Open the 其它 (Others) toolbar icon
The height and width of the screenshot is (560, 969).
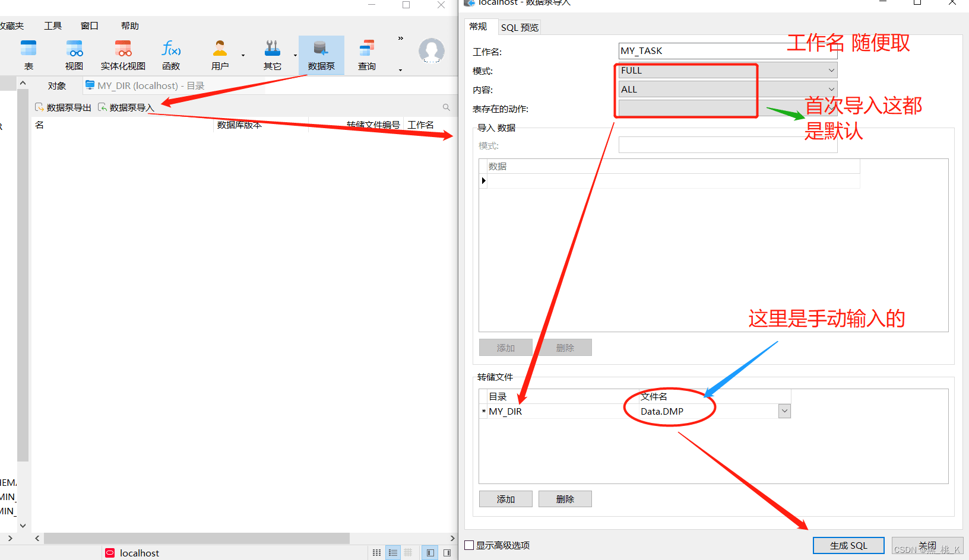click(x=273, y=55)
